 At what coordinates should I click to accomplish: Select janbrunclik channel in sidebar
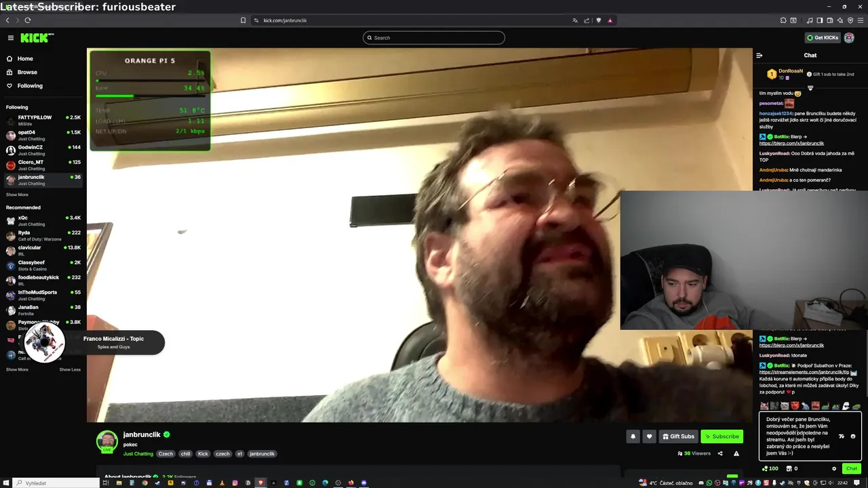[x=43, y=180]
